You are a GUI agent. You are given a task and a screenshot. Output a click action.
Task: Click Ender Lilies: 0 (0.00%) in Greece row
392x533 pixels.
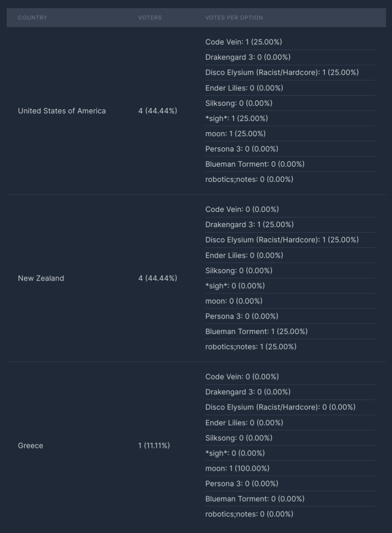click(244, 423)
